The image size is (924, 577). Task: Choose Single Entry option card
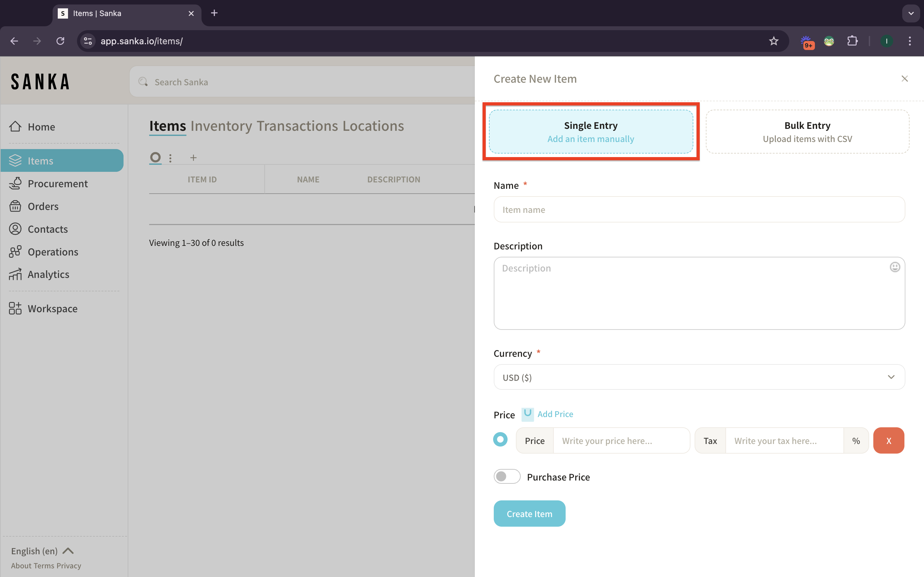591,132
